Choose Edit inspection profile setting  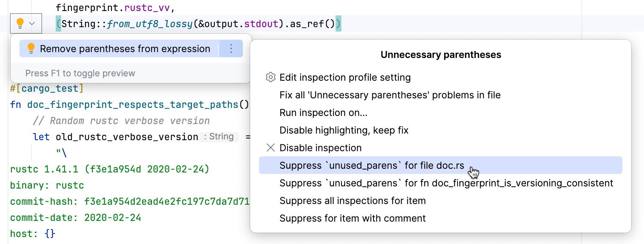point(345,77)
